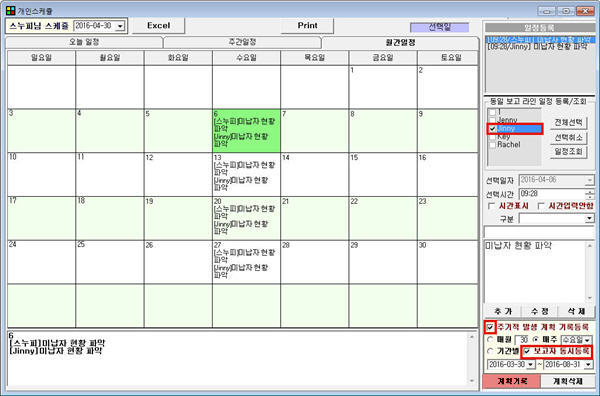Click the 전체선택 button
The width and height of the screenshot is (600, 396).
point(569,122)
